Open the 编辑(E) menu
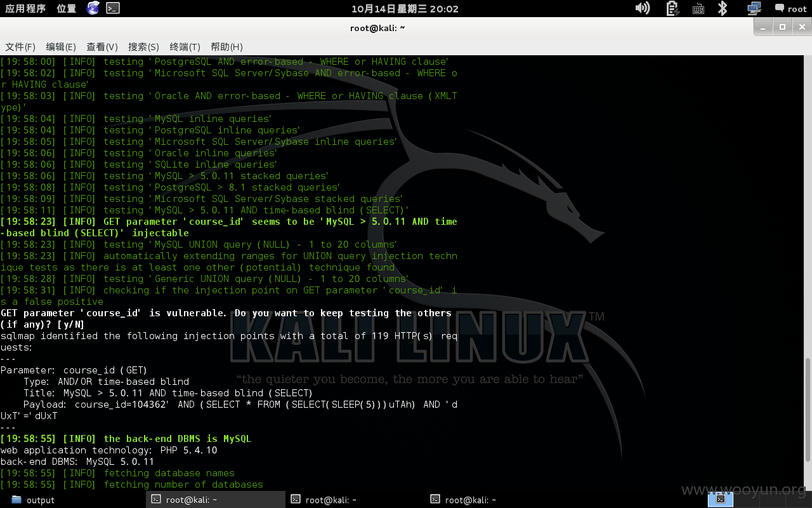Image resolution: width=812 pixels, height=508 pixels. point(61,46)
